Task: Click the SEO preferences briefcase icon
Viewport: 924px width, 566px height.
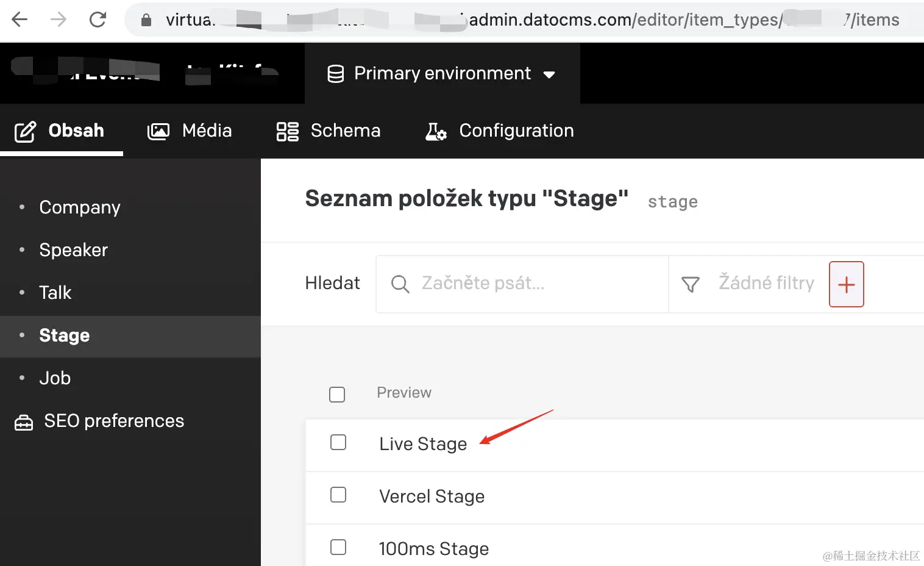Action: pos(24,422)
